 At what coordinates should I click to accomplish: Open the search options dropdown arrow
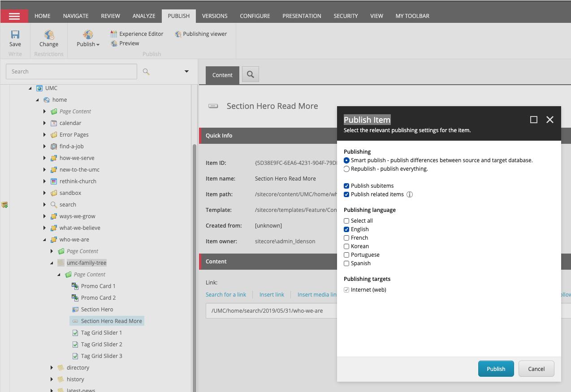(x=187, y=72)
